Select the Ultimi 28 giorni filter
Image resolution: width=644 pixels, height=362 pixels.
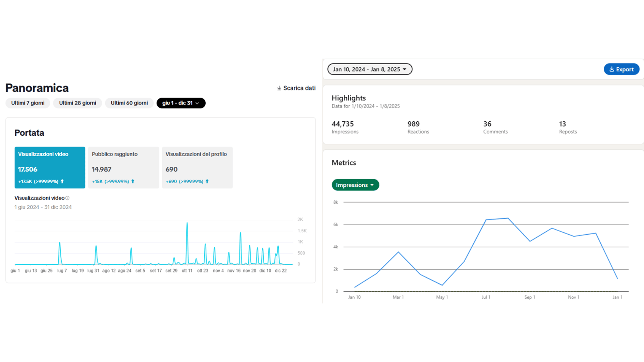[77, 103]
